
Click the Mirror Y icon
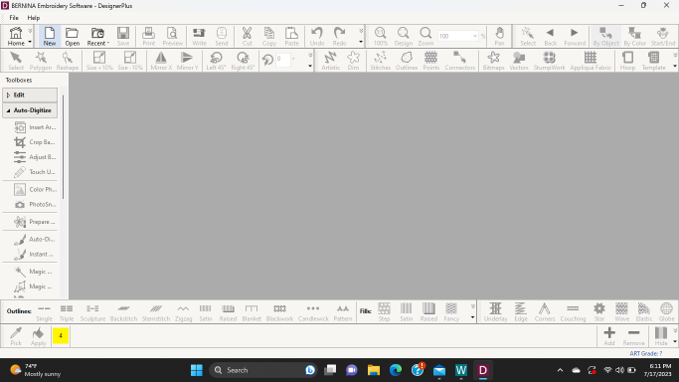188,61
